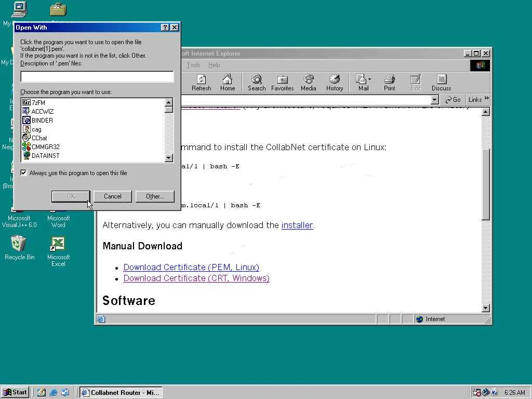Open the address bar dropdown arrow
The image size is (532, 399).
435,99
